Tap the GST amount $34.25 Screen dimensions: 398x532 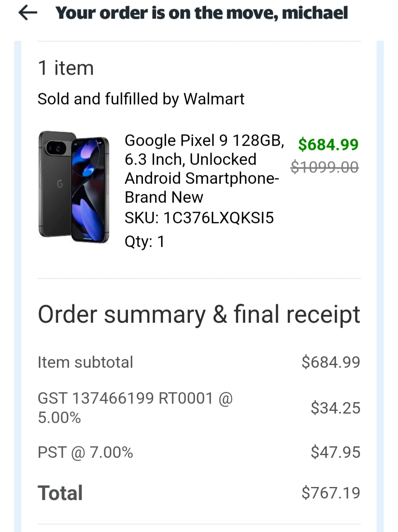click(x=335, y=408)
